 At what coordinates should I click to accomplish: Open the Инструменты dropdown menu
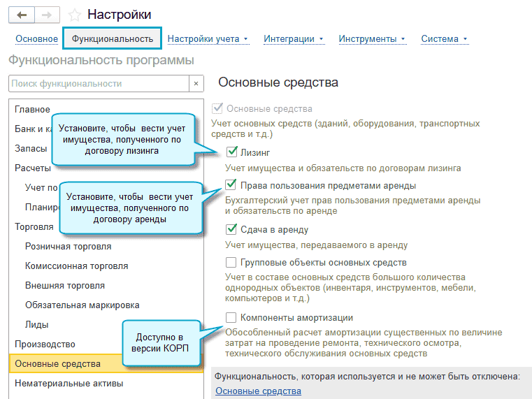[372, 39]
